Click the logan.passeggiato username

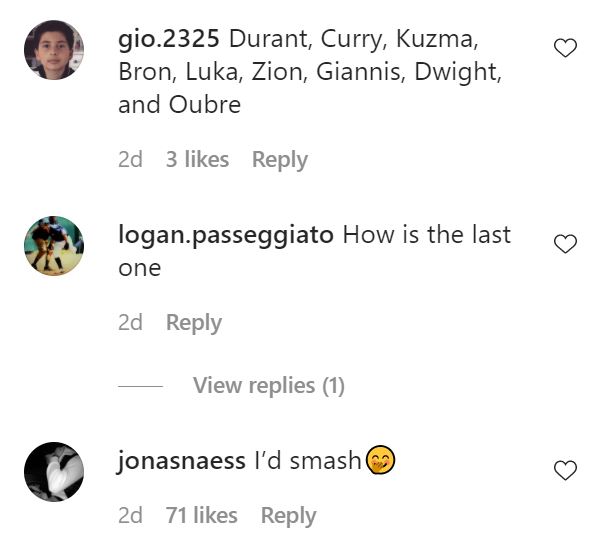point(226,235)
